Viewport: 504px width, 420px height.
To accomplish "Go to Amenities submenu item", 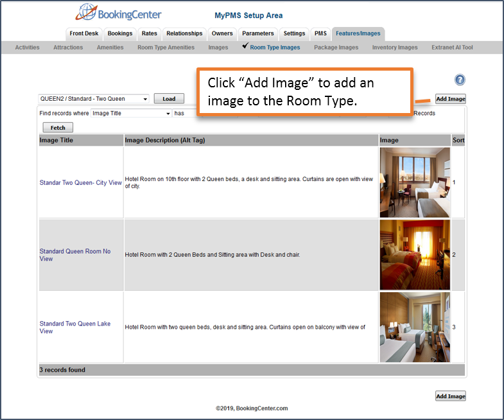I will (x=110, y=48).
